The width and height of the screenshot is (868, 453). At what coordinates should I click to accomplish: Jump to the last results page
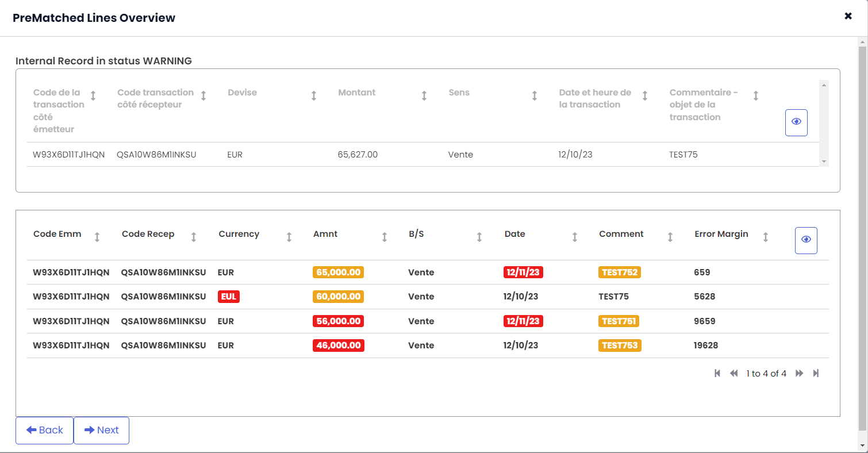(816, 374)
